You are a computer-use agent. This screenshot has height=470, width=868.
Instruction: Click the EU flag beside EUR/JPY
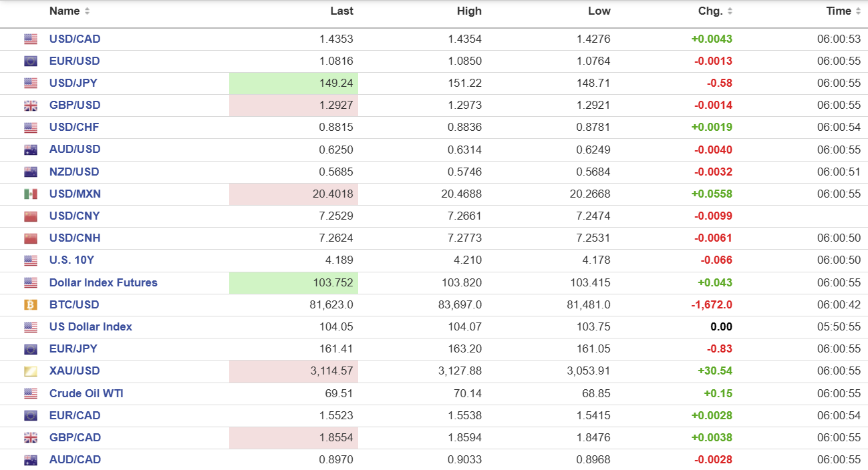[x=31, y=349]
